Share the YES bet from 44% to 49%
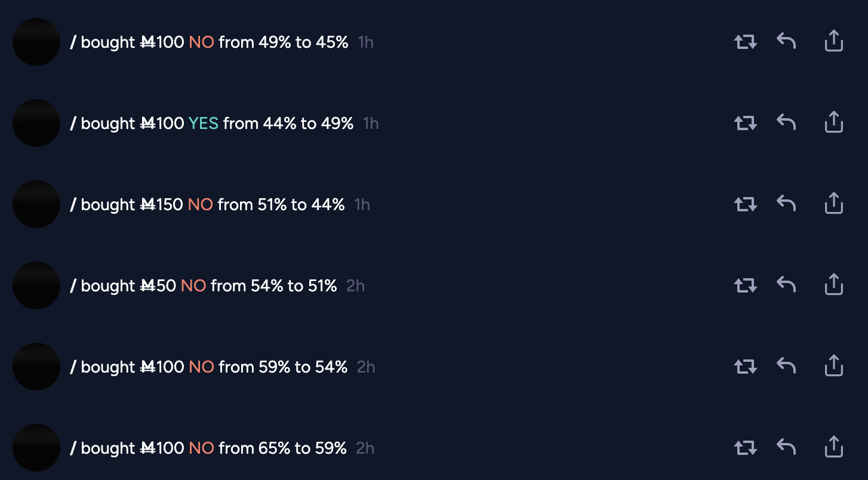The image size is (868, 480). [833, 122]
